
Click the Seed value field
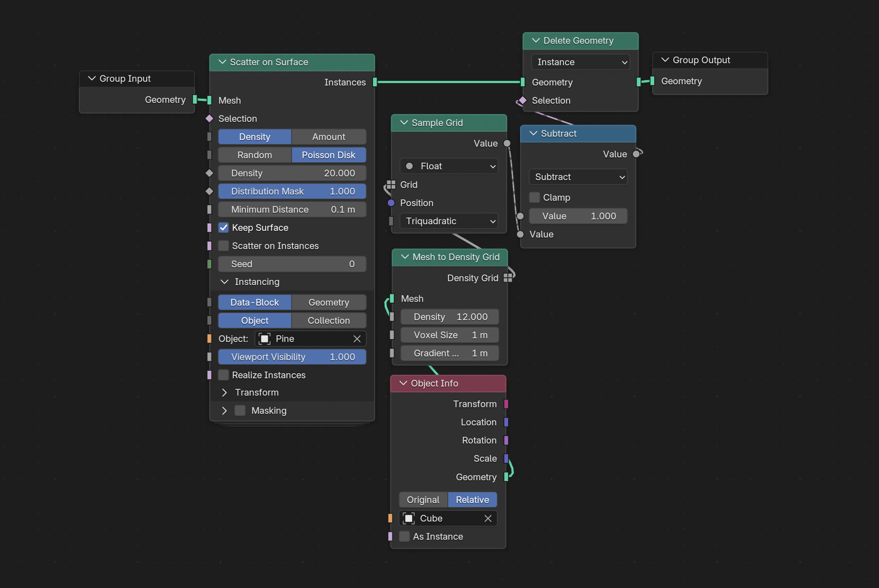(292, 264)
